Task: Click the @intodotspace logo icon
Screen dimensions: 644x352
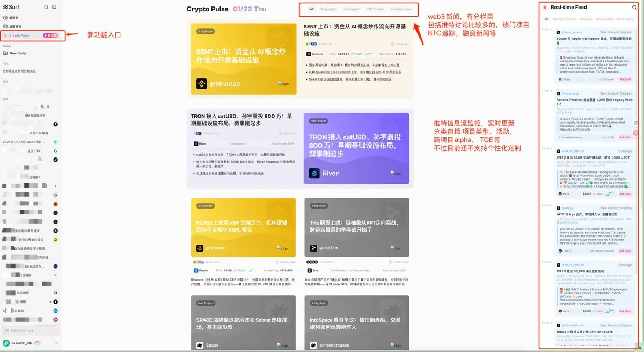Action: click(313, 345)
